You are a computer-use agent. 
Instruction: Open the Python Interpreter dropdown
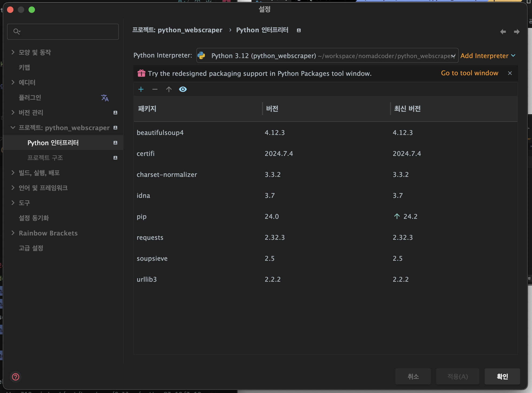click(x=327, y=56)
